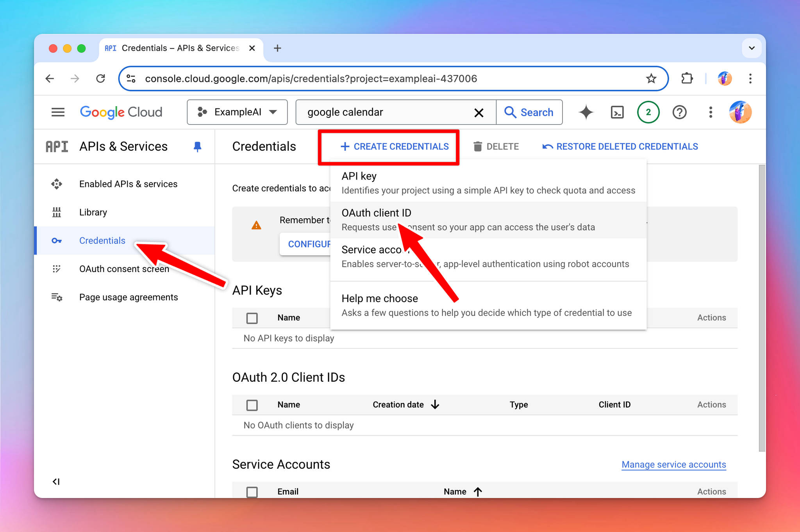800x532 pixels.
Task: Open the Chrome tab list chevron
Action: tap(752, 48)
